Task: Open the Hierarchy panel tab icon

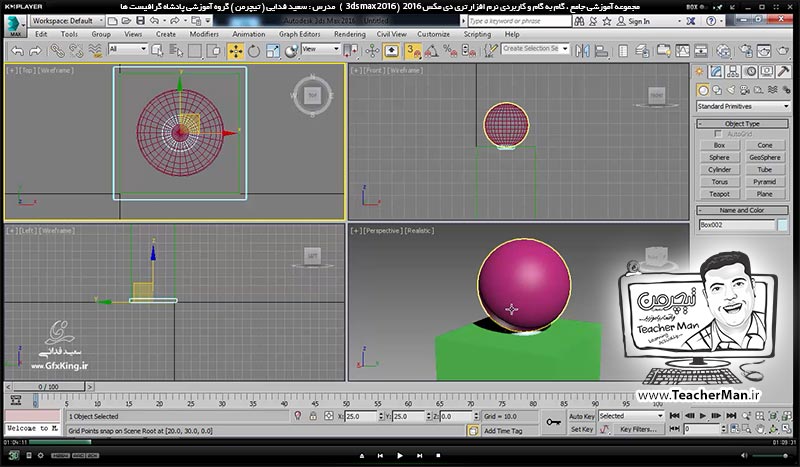Action: pos(733,71)
